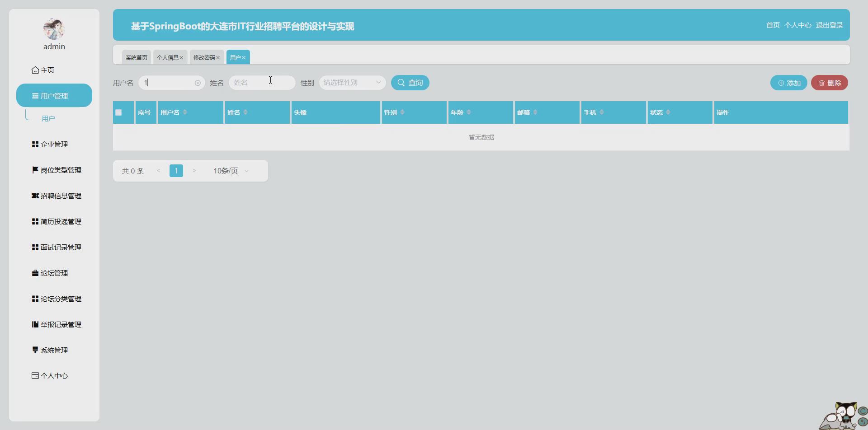Viewport: 868px width, 430px height.
Task: Focus the 用户名 input field
Action: point(172,83)
